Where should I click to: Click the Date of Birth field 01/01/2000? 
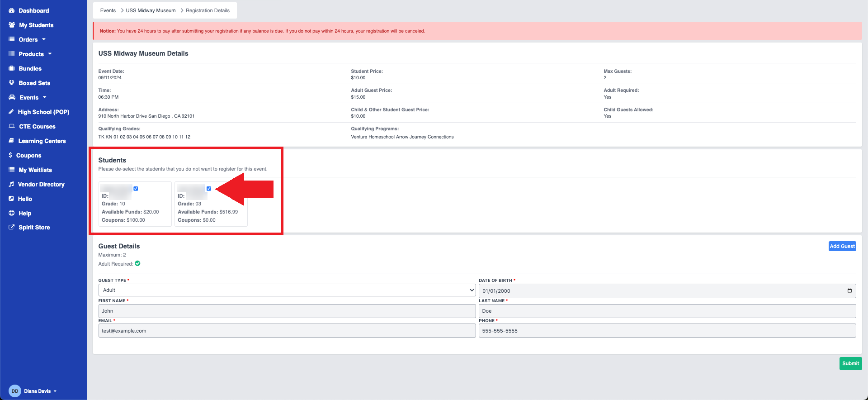pyautogui.click(x=667, y=291)
